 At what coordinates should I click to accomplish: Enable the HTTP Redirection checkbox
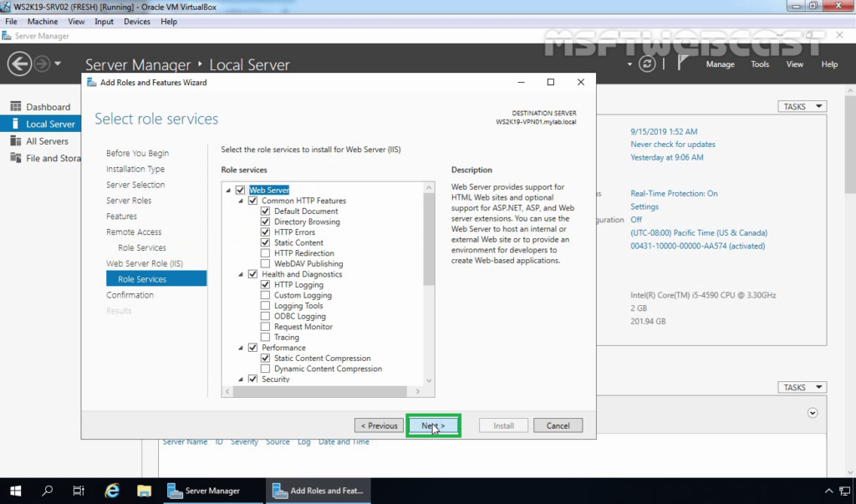point(265,253)
